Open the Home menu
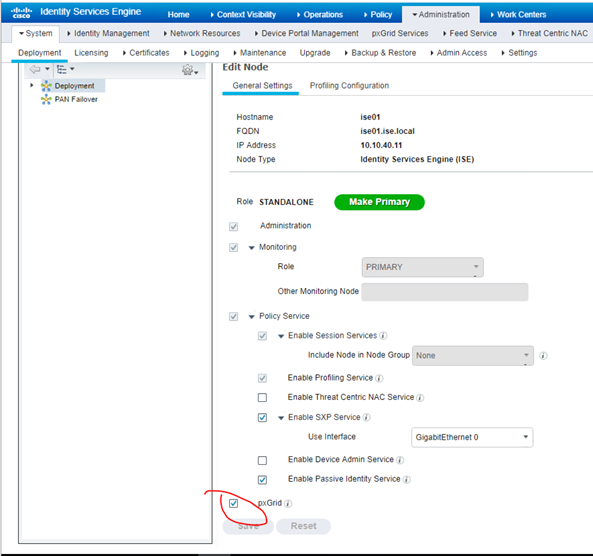 tap(179, 14)
